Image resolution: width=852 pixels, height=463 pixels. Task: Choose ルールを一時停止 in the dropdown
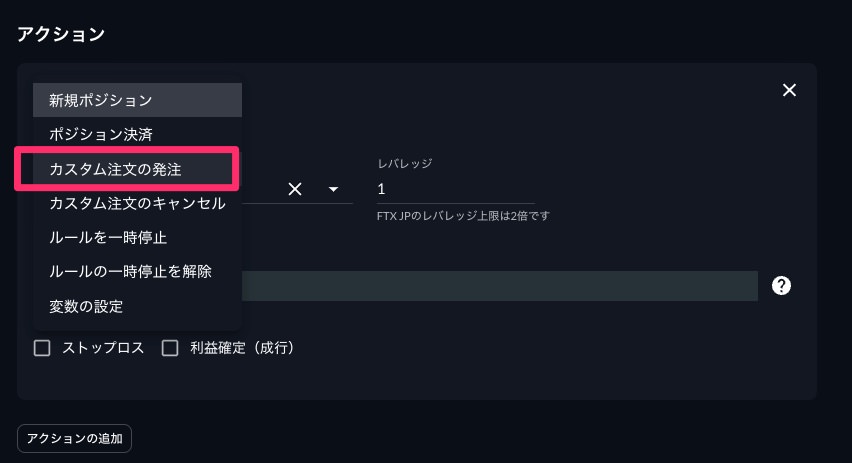pos(137,237)
